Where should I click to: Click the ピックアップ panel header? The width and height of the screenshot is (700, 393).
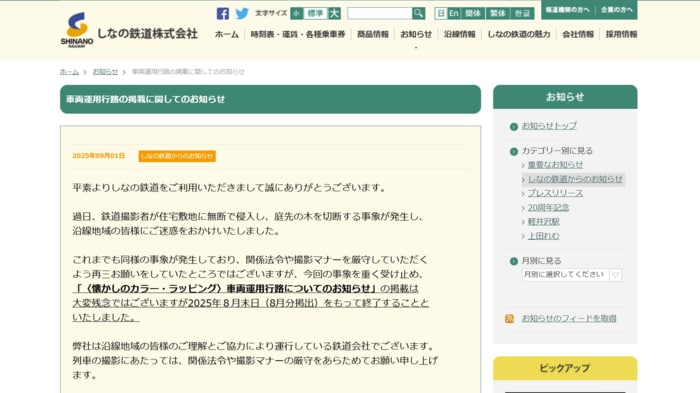pyautogui.click(x=565, y=368)
